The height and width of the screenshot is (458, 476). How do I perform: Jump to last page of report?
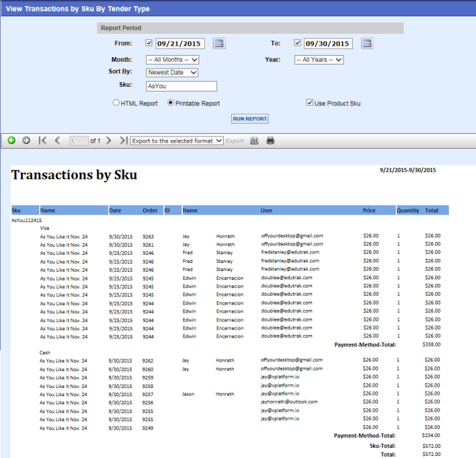123,141
